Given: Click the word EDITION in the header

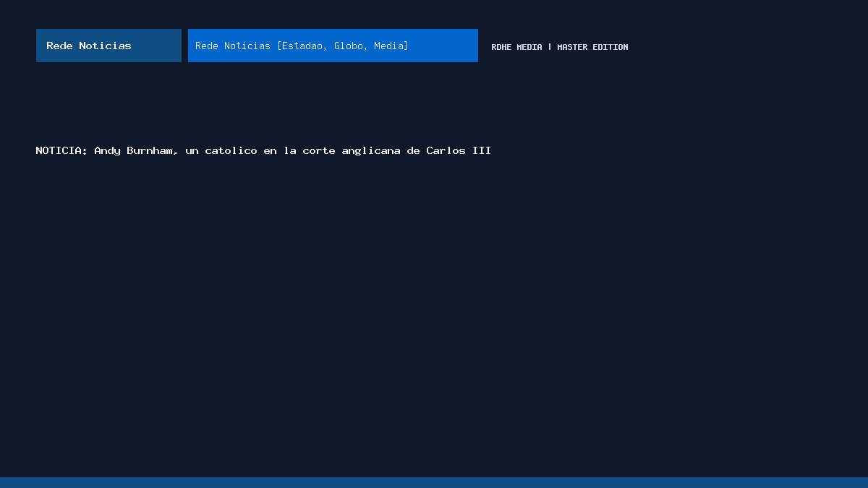Looking at the screenshot, I should point(610,47).
